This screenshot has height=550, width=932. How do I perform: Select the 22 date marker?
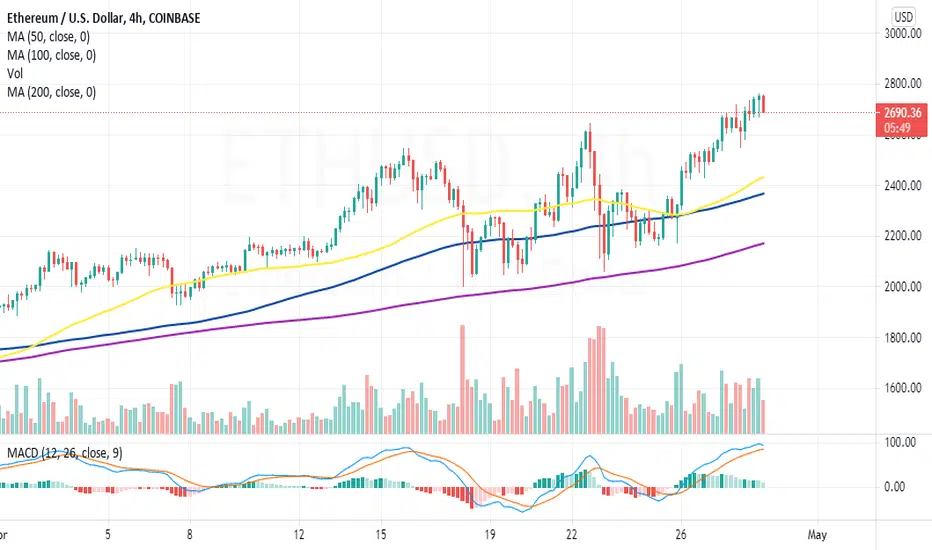571,535
